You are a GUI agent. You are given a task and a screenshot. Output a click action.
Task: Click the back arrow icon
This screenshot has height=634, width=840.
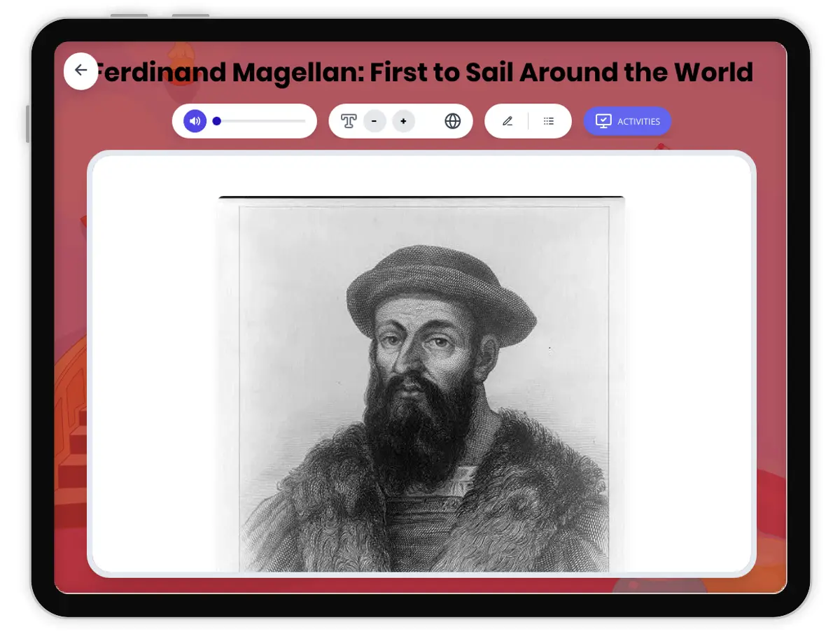click(x=81, y=71)
